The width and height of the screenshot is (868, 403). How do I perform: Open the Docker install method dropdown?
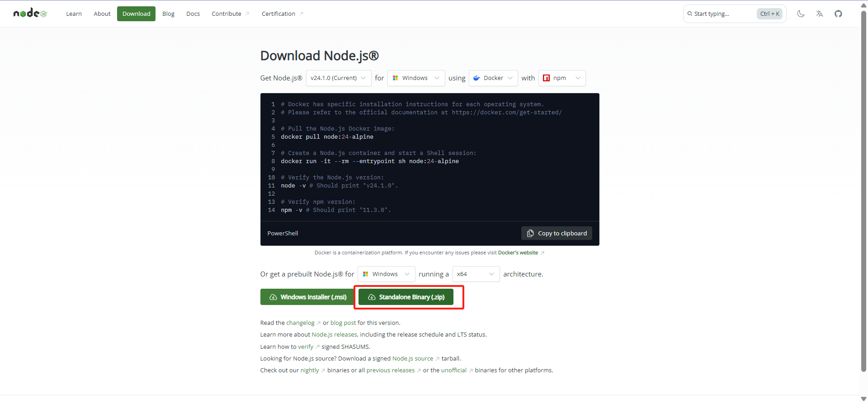coord(493,78)
